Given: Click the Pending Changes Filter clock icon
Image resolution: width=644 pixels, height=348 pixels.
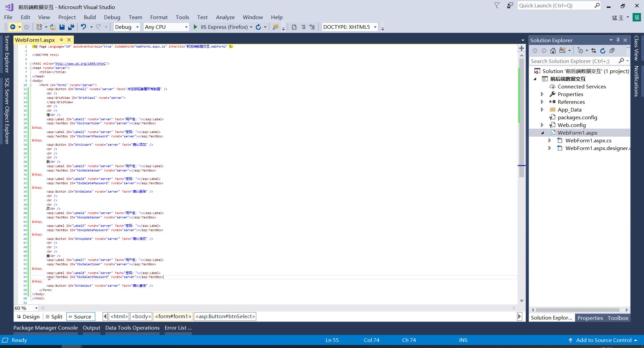Looking at the screenshot, I should pos(580,51).
